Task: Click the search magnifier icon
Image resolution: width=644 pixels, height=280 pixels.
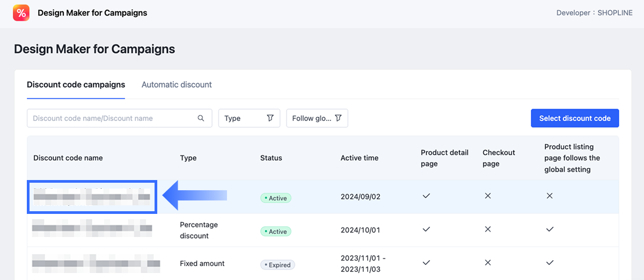Action: [x=201, y=118]
